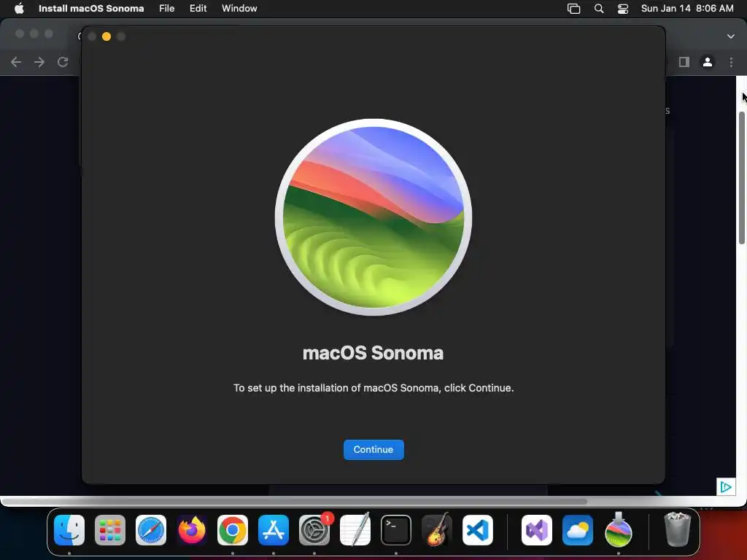Image resolution: width=747 pixels, height=560 pixels.
Task: Go back in the Chrome window
Action: click(16, 62)
